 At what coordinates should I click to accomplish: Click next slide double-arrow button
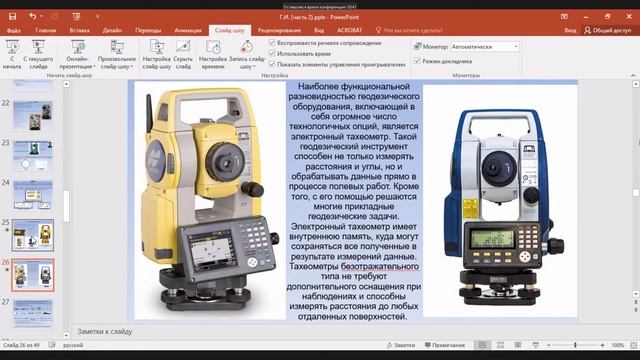pyautogui.click(x=636, y=310)
